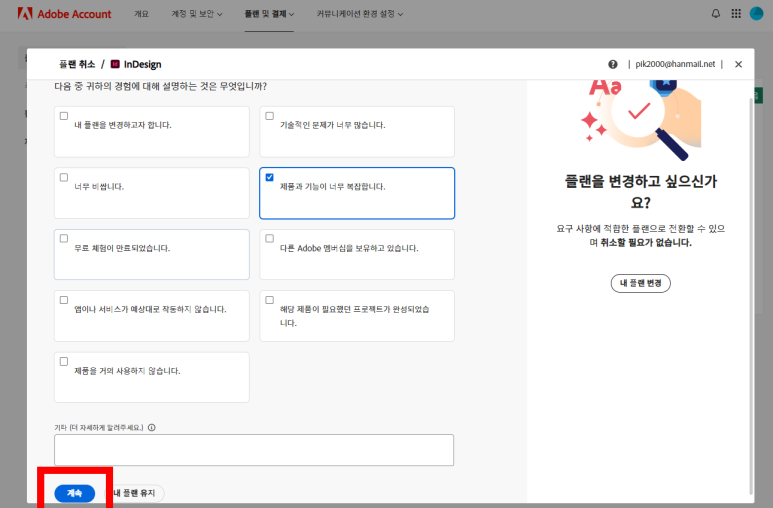Uncheck '제품과 기능이 너무 복잡합니다' checkbox
This screenshot has height=508, width=773.
coord(270,177)
